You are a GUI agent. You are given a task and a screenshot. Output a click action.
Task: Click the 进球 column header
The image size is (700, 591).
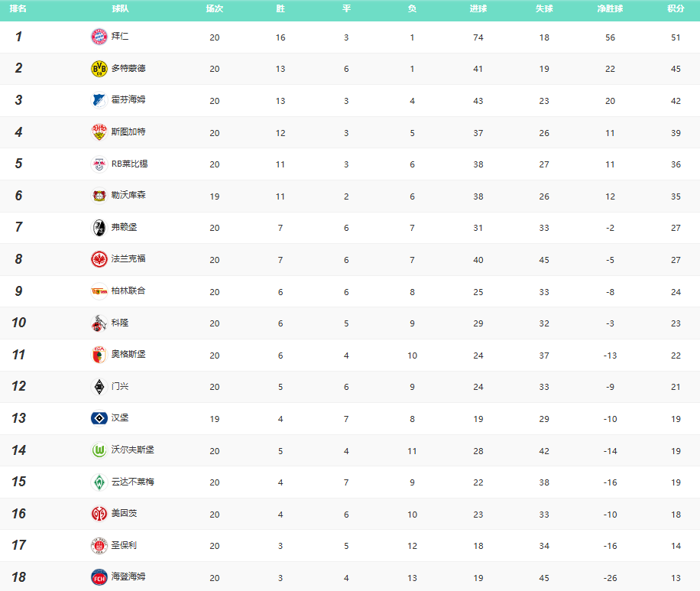(478, 9)
